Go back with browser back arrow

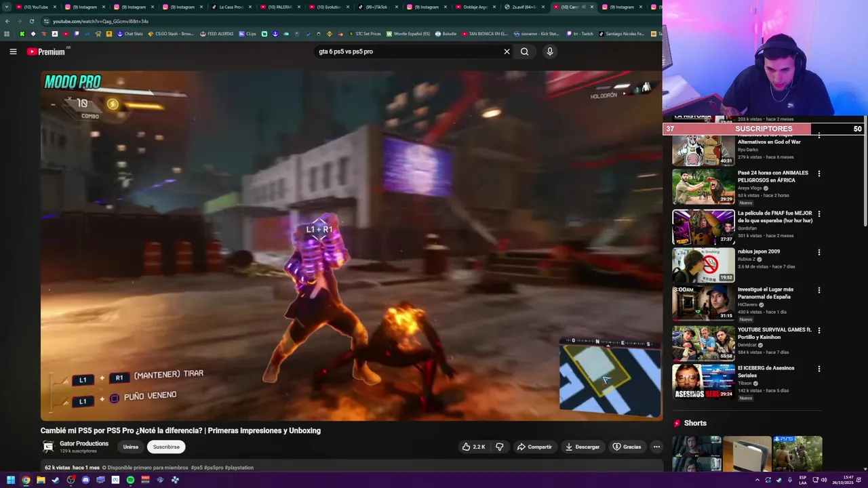pyautogui.click(x=7, y=21)
